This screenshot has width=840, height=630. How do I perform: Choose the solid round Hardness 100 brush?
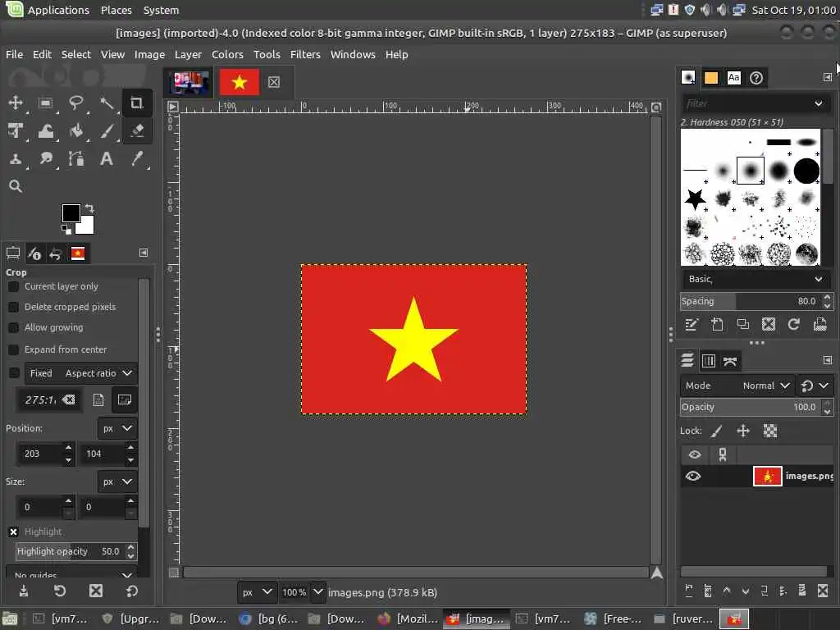[806, 171]
